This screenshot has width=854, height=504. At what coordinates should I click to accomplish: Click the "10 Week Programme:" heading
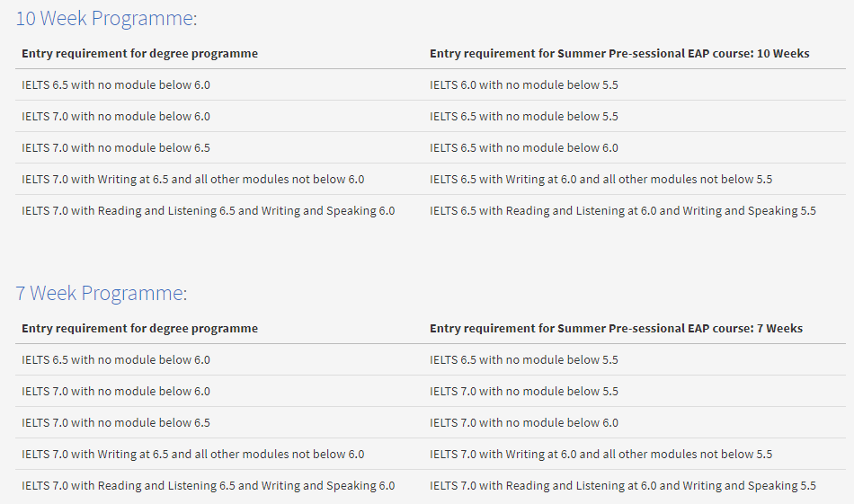point(106,18)
